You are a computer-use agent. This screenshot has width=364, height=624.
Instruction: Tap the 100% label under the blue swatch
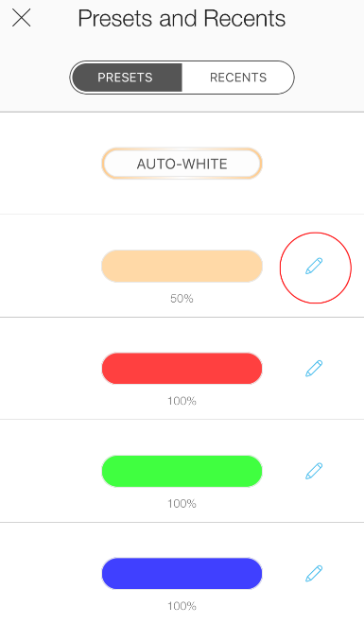[182, 606]
